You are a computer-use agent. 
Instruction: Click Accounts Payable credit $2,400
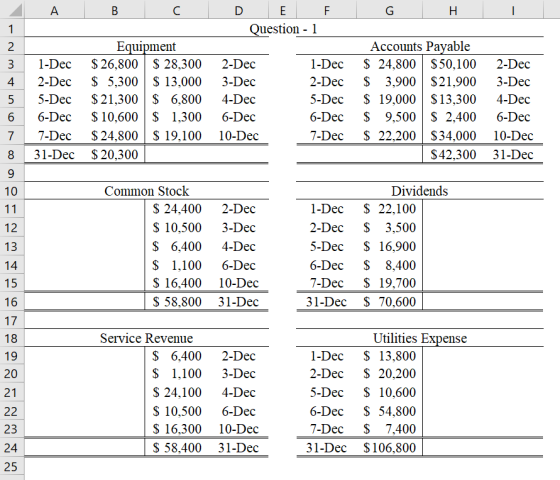(x=453, y=117)
